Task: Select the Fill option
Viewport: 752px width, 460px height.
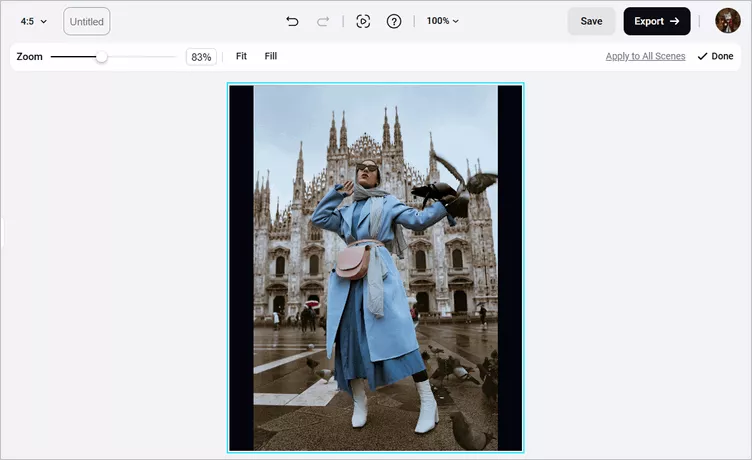Action: [x=270, y=56]
